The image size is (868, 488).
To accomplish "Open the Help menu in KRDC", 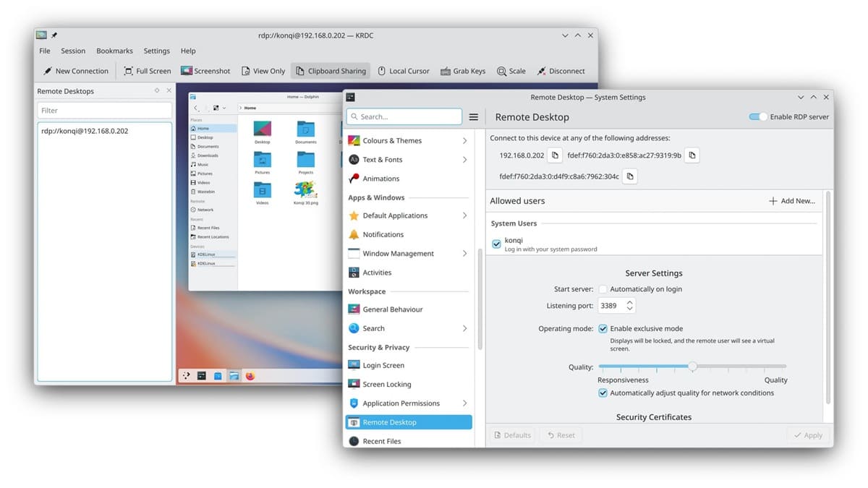I will (188, 51).
